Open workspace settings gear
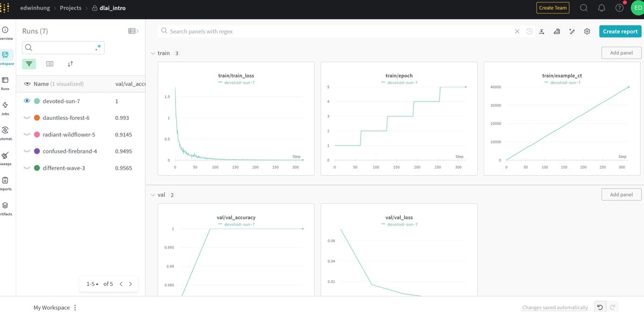The width and height of the screenshot is (644, 312). (x=587, y=31)
